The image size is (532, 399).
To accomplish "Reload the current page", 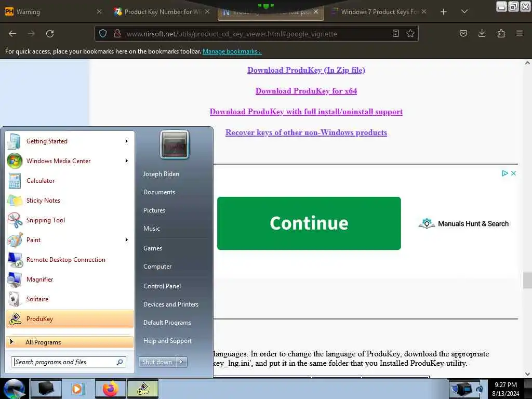I will pos(50,34).
